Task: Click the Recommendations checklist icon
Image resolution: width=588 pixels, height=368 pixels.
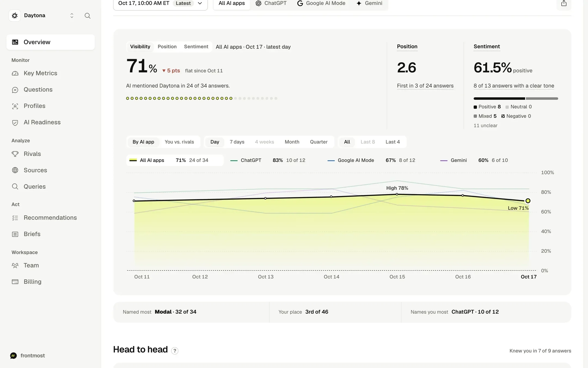Action: coord(15,218)
